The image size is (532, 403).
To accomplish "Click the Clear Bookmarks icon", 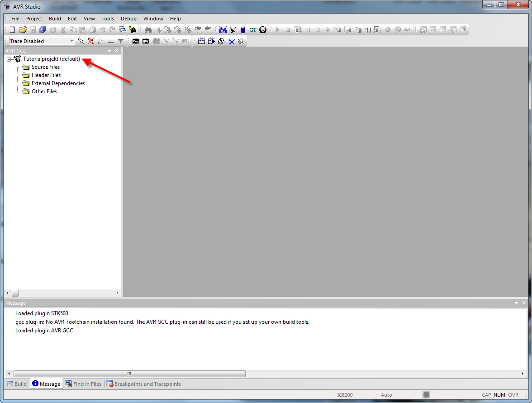I will [188, 30].
